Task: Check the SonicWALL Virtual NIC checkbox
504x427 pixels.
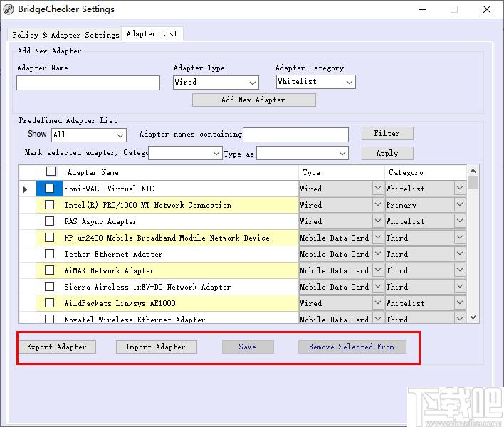Action: tap(50, 189)
